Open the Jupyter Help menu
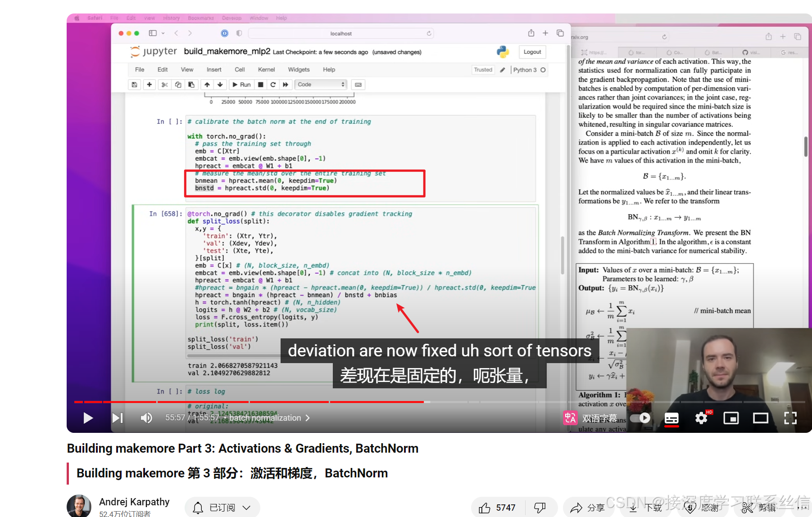This screenshot has height=517, width=812. pos(329,70)
